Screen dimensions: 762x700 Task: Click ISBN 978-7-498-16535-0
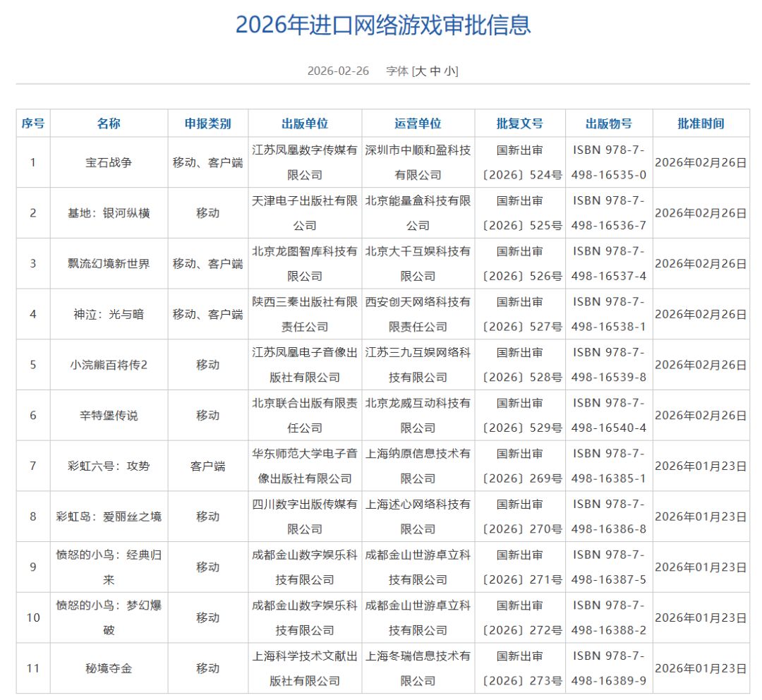[609, 162]
